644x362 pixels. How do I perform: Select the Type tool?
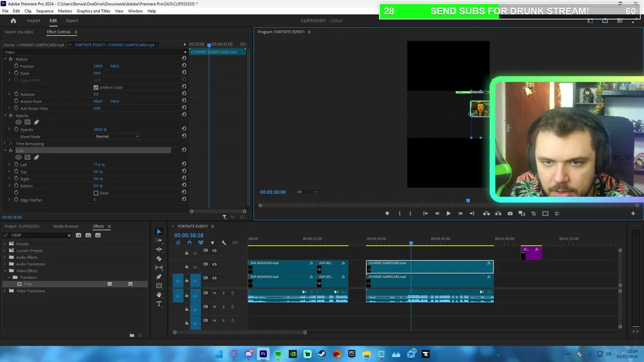coord(159,304)
